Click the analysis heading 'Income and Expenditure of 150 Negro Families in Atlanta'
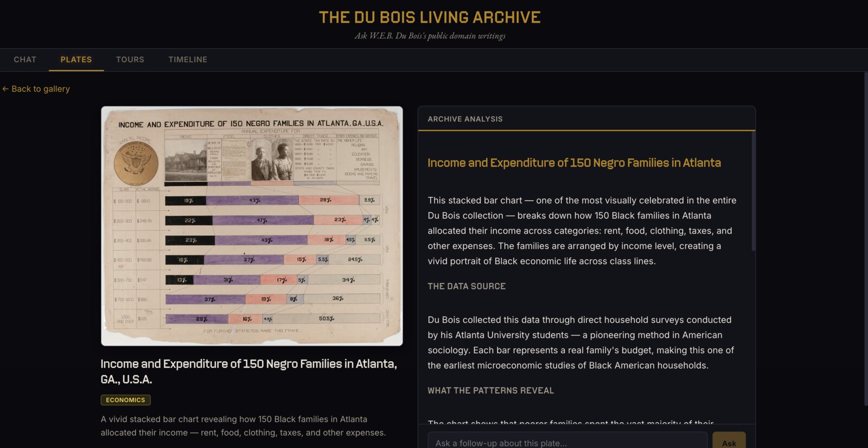The width and height of the screenshot is (868, 448). coord(574,163)
